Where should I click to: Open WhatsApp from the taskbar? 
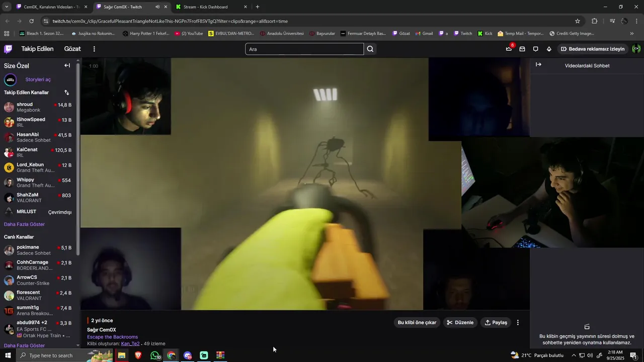click(x=155, y=355)
